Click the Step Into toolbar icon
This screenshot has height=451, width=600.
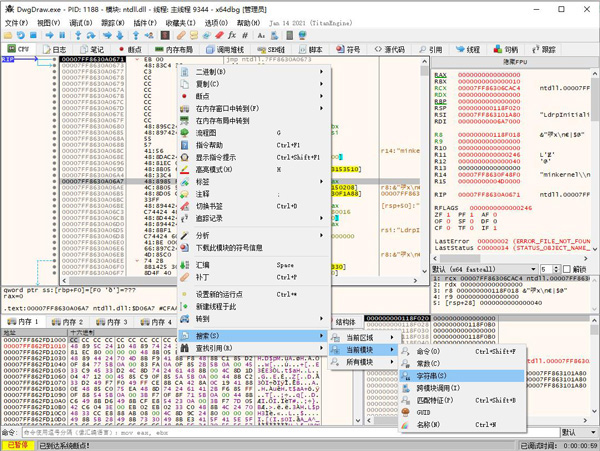tap(78, 36)
